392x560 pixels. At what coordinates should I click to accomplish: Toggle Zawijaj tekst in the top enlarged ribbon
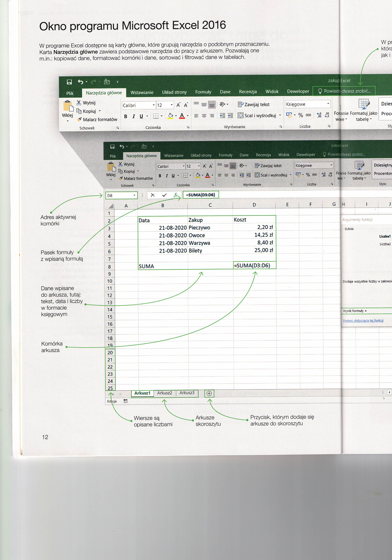coord(254,104)
